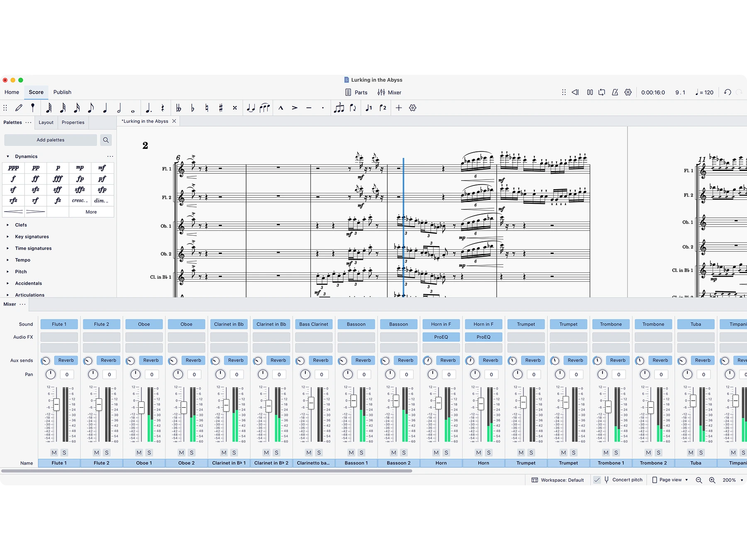Open the Mixer panel
Image resolution: width=747 pixels, height=560 pixels.
coord(389,93)
